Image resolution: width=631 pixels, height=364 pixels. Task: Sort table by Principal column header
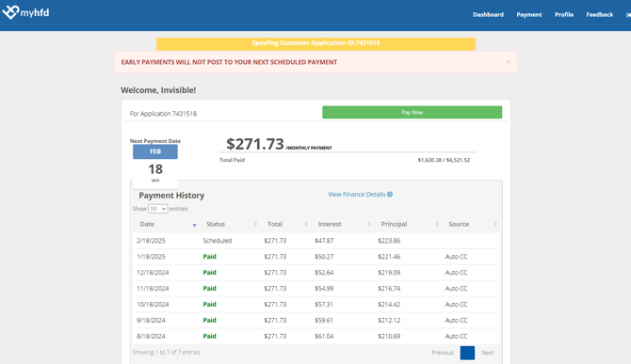pyautogui.click(x=409, y=224)
